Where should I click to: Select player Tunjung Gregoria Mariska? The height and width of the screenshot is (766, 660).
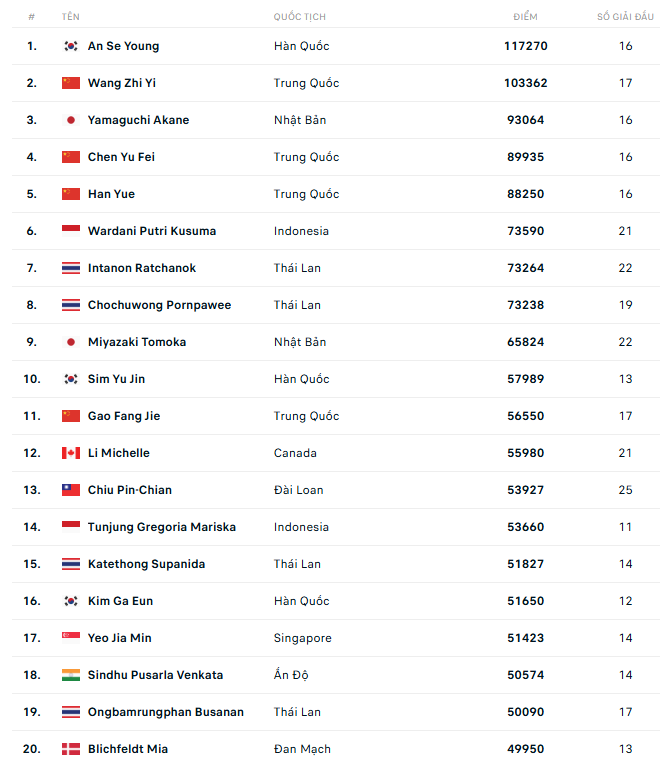pos(162,527)
